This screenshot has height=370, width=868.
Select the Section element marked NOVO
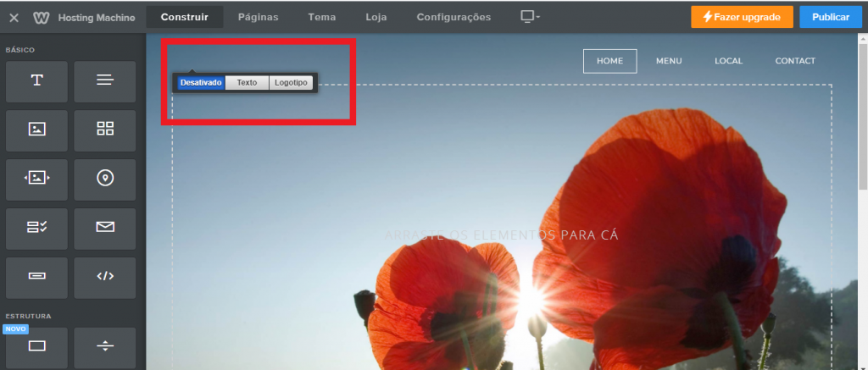36,348
